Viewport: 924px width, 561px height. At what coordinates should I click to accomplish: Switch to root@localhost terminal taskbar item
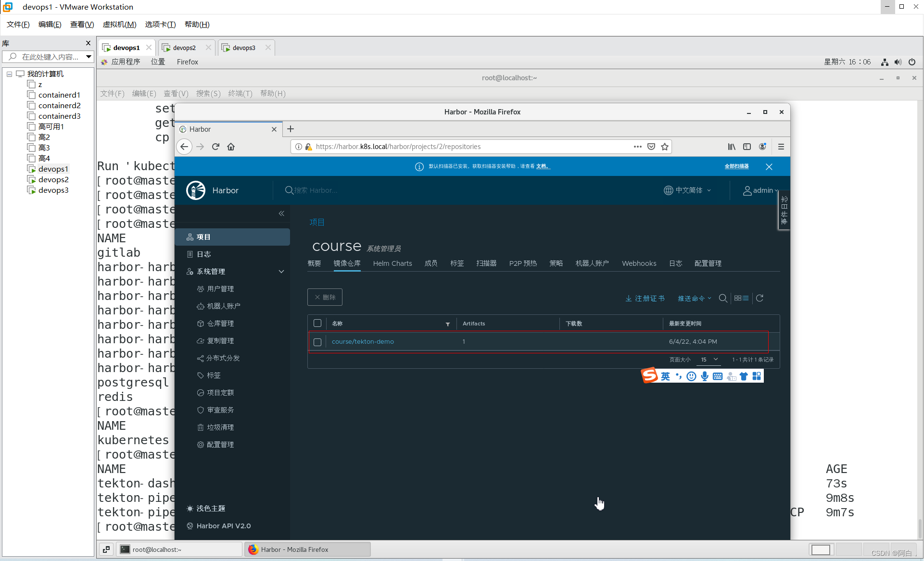(179, 549)
